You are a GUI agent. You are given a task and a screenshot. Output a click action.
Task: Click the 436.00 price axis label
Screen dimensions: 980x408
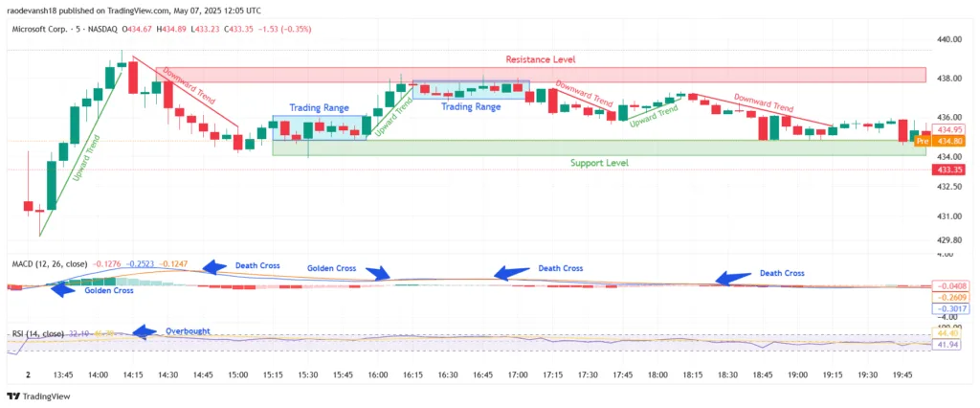coord(948,117)
